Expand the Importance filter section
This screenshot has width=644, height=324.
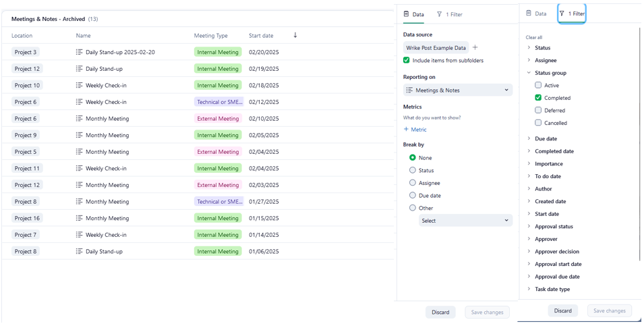pos(529,163)
